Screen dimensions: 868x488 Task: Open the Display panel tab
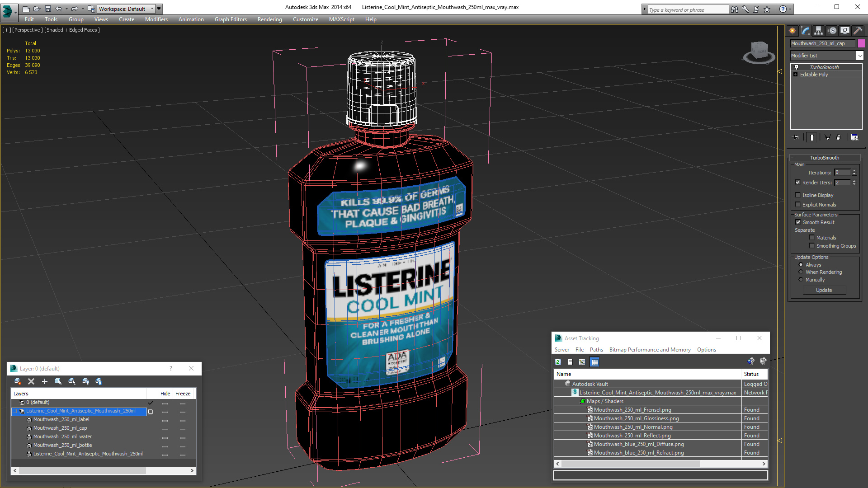coord(844,31)
